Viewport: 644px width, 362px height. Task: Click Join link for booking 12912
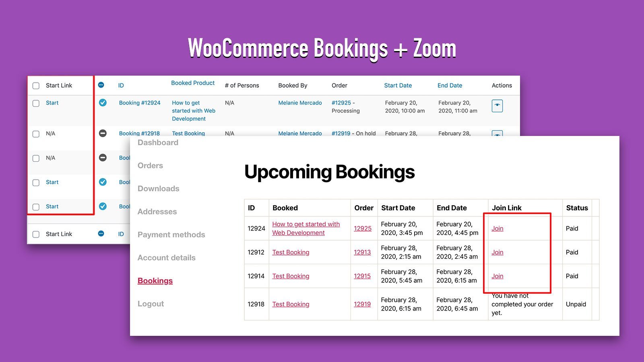click(x=497, y=252)
